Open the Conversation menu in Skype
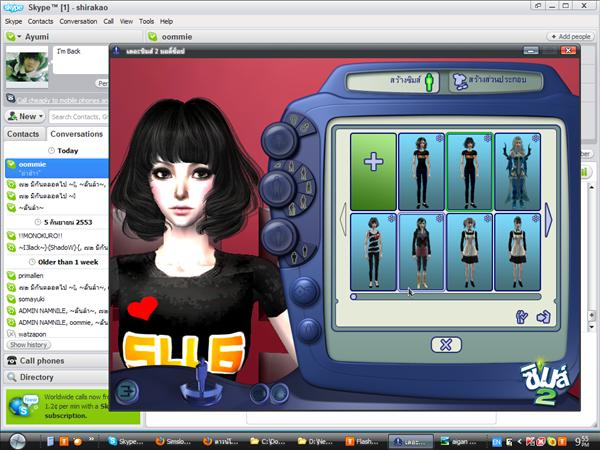Image resolution: width=600 pixels, height=450 pixels. click(78, 21)
